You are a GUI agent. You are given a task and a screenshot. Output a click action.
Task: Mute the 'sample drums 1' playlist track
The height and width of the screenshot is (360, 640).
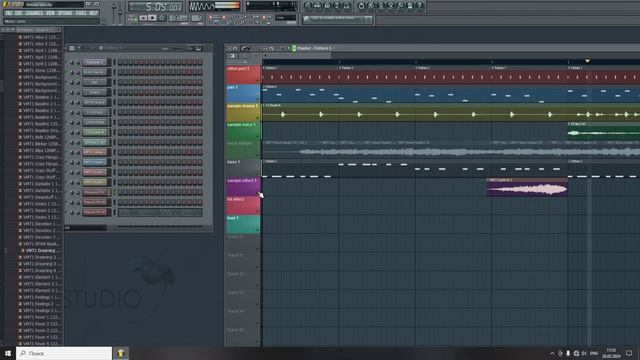(258, 118)
